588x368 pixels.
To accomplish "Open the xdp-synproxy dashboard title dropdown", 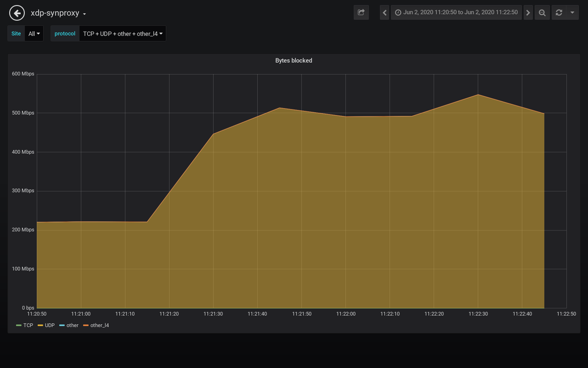I will coord(58,13).
